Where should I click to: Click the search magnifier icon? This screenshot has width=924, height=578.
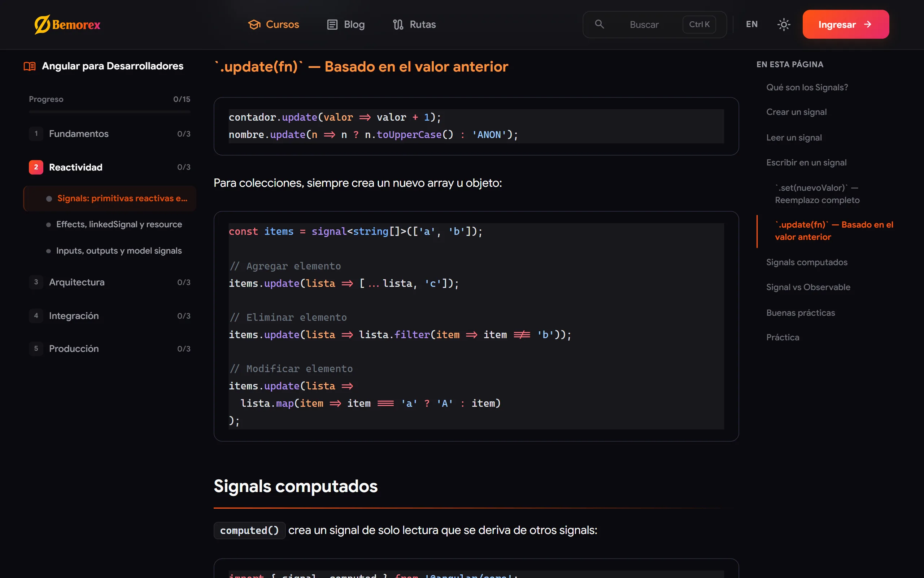[600, 25]
